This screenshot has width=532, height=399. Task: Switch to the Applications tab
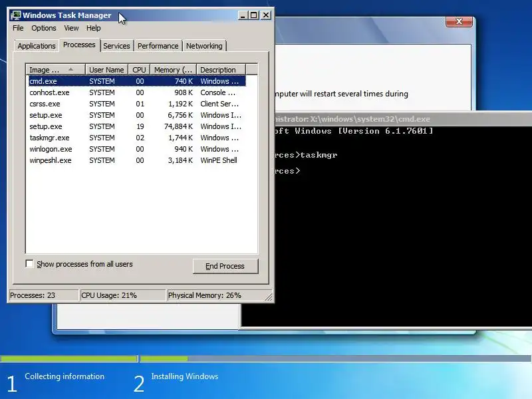pos(37,46)
